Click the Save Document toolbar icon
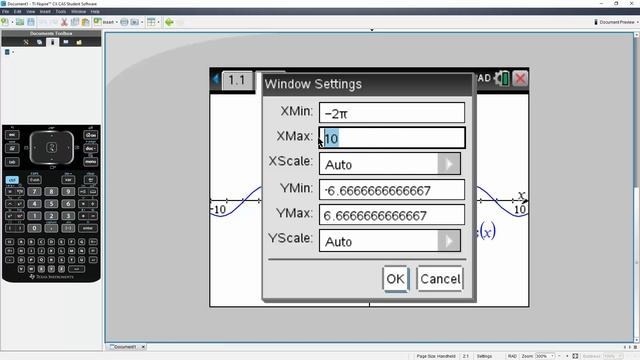 31,22
